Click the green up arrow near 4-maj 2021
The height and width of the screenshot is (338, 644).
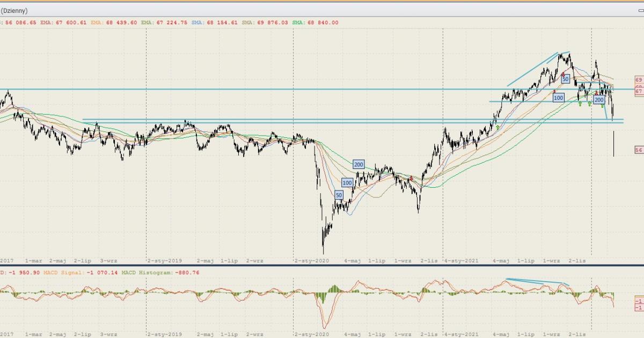coord(498,127)
